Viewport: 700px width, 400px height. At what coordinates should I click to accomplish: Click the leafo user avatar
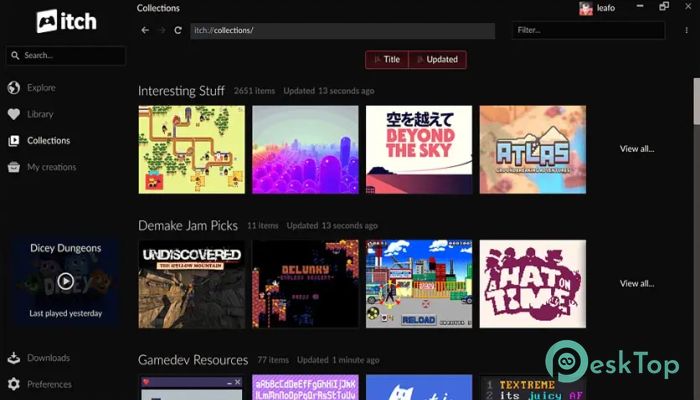click(x=586, y=8)
